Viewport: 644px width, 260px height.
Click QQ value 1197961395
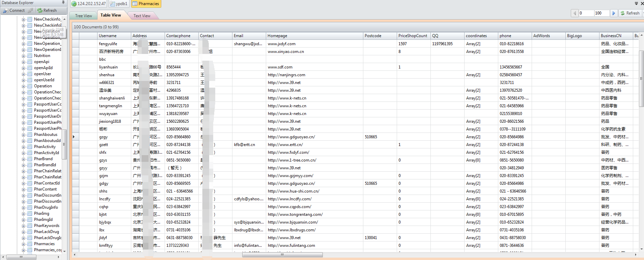coord(447,44)
